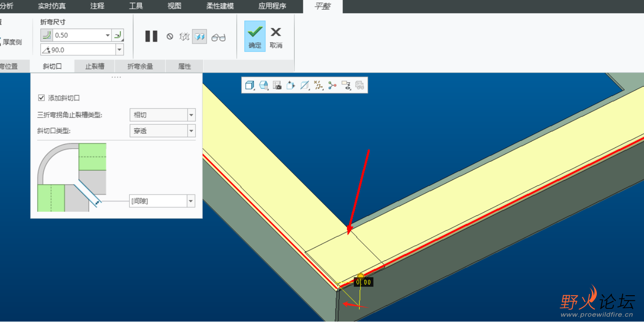Click the glasses verify-preview icon
Viewport: 644px width, 322px height.
click(218, 37)
